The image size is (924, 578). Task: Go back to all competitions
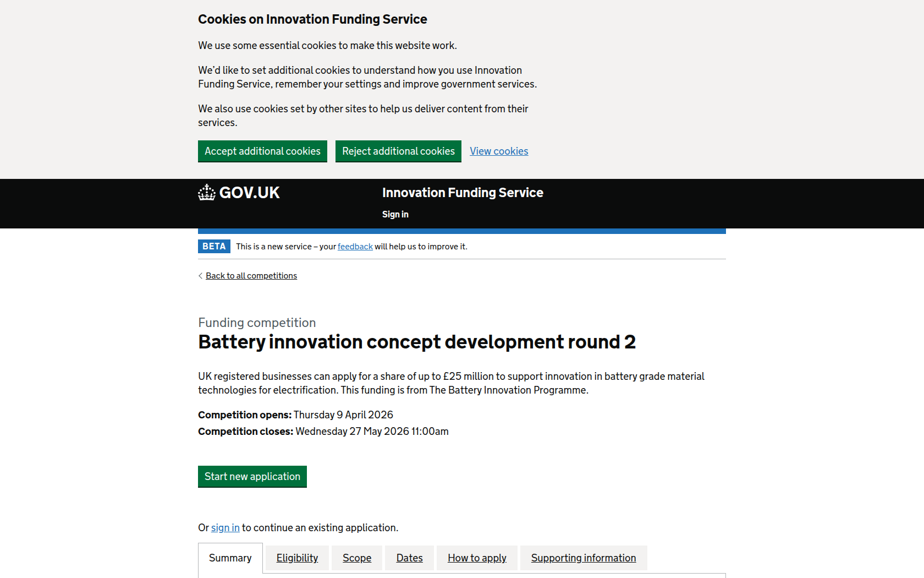point(251,276)
